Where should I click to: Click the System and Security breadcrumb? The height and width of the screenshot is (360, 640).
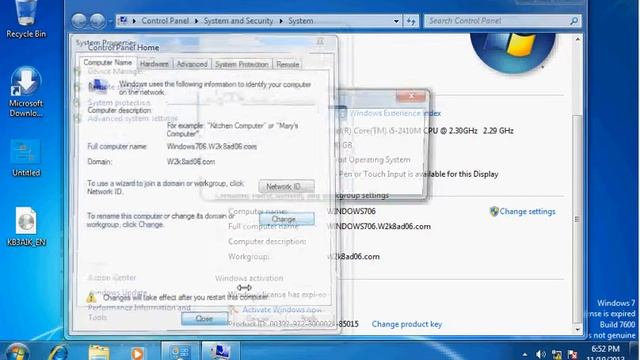coord(238,21)
